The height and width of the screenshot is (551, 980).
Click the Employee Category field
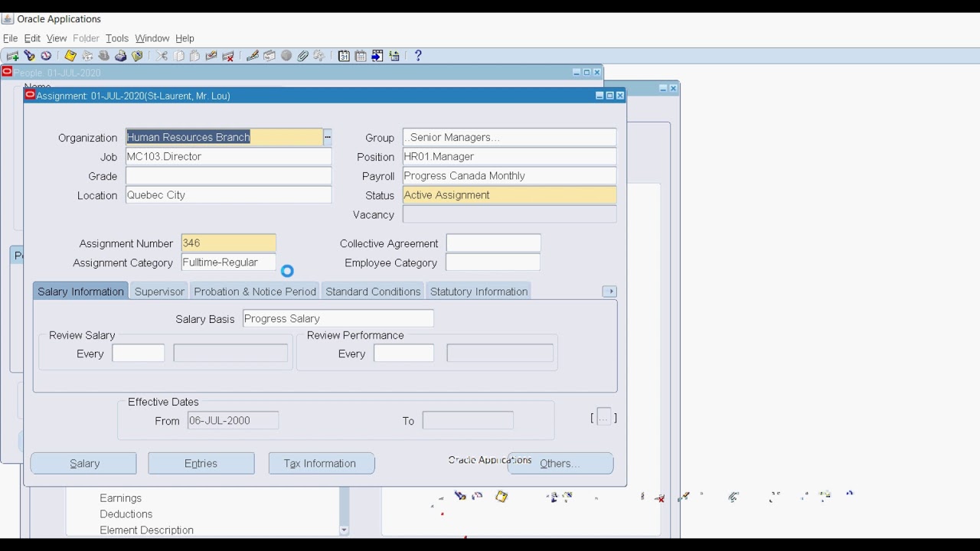click(x=493, y=262)
